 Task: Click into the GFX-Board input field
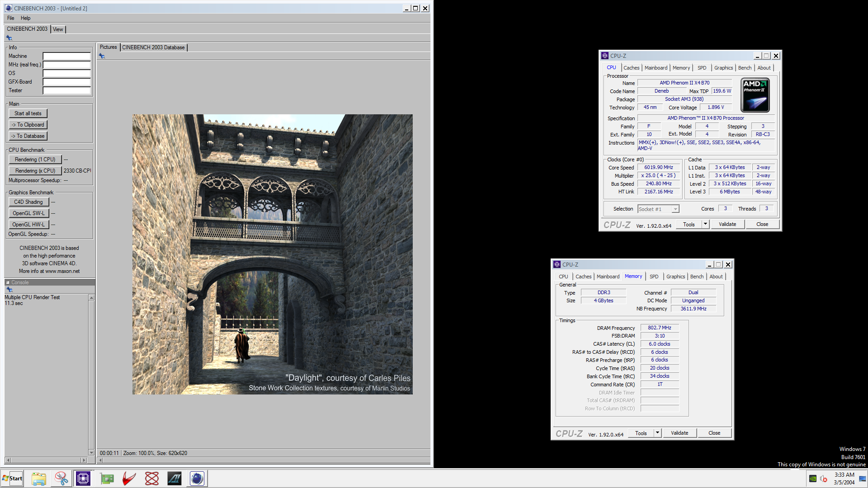(67, 82)
